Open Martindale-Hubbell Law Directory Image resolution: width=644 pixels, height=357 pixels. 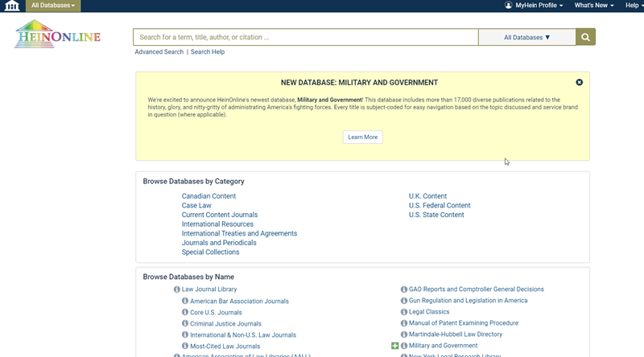click(x=456, y=334)
